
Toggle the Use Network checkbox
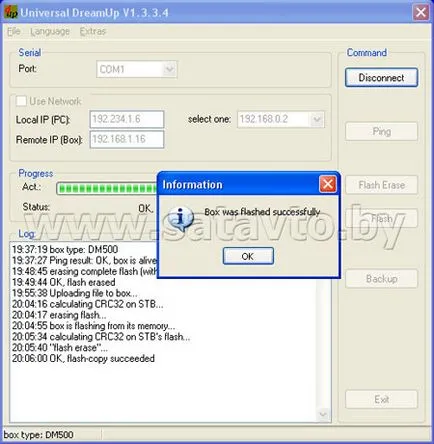click(x=21, y=101)
